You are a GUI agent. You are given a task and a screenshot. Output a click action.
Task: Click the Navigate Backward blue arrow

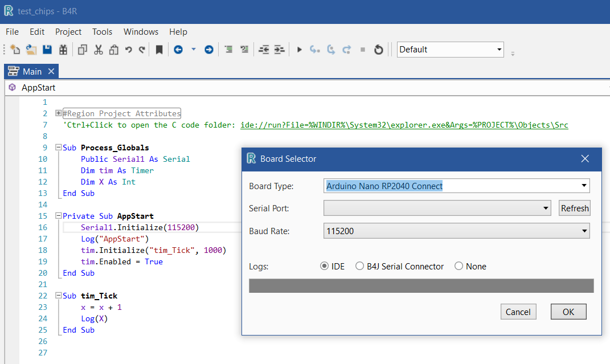(x=178, y=50)
